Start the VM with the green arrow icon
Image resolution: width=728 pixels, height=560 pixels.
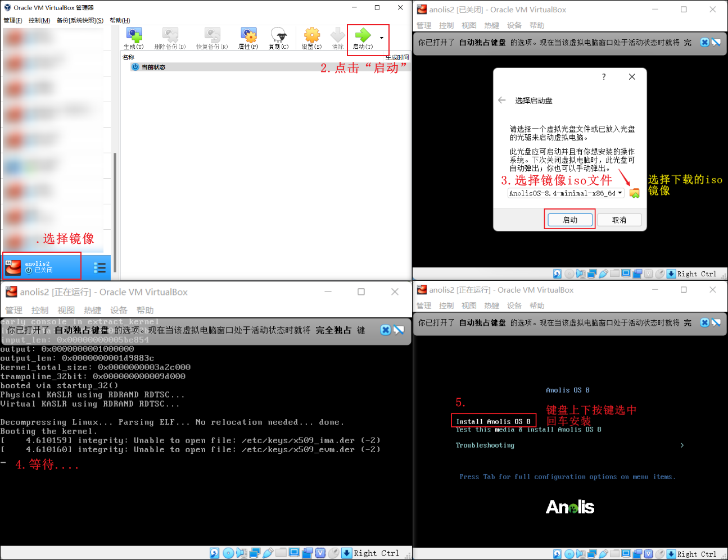point(364,35)
